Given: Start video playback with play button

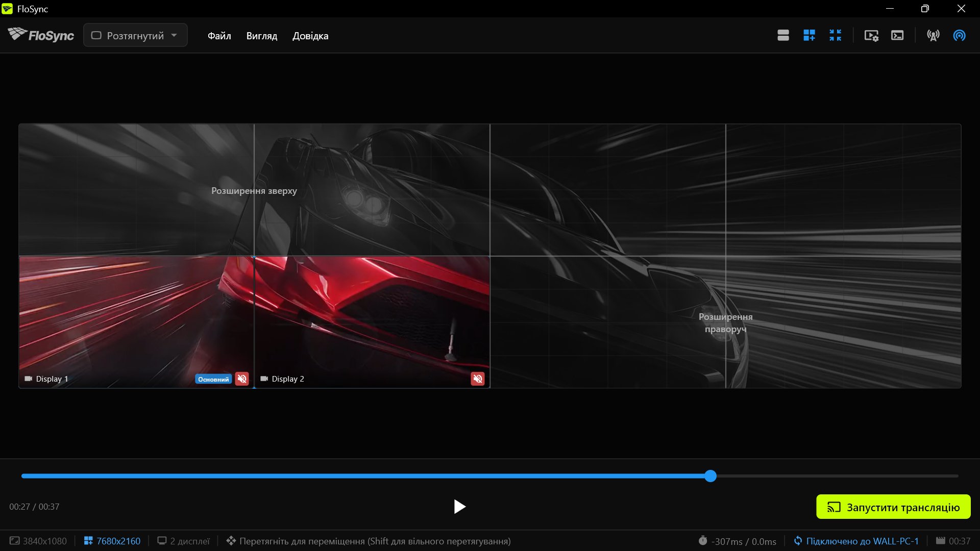Looking at the screenshot, I should (459, 507).
